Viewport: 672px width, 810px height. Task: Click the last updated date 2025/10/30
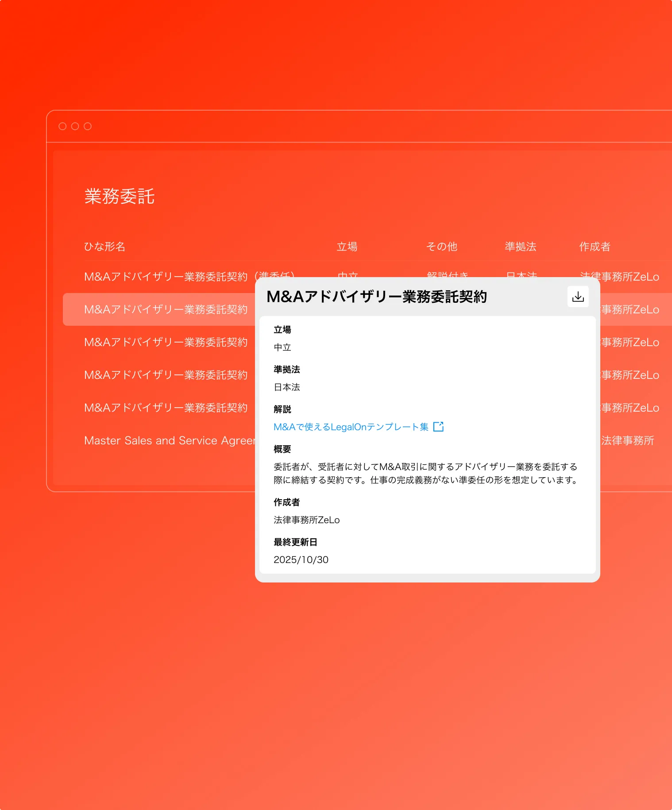[301, 560]
